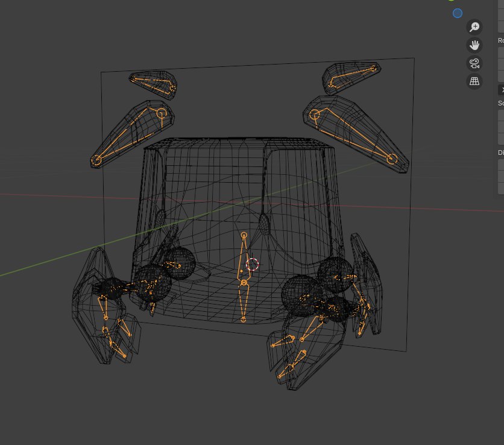The width and height of the screenshot is (504, 445).
Task: Switch perspective/orthographic with the grid icon
Action: (474, 81)
